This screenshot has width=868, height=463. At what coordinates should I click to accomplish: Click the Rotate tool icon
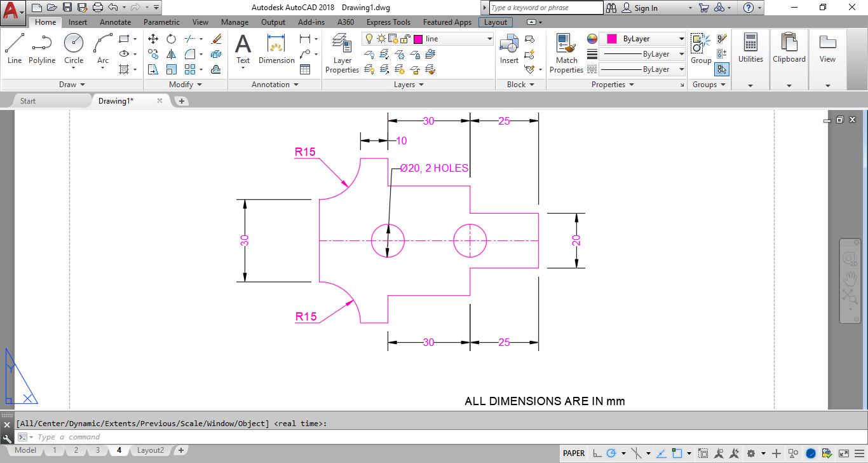171,39
